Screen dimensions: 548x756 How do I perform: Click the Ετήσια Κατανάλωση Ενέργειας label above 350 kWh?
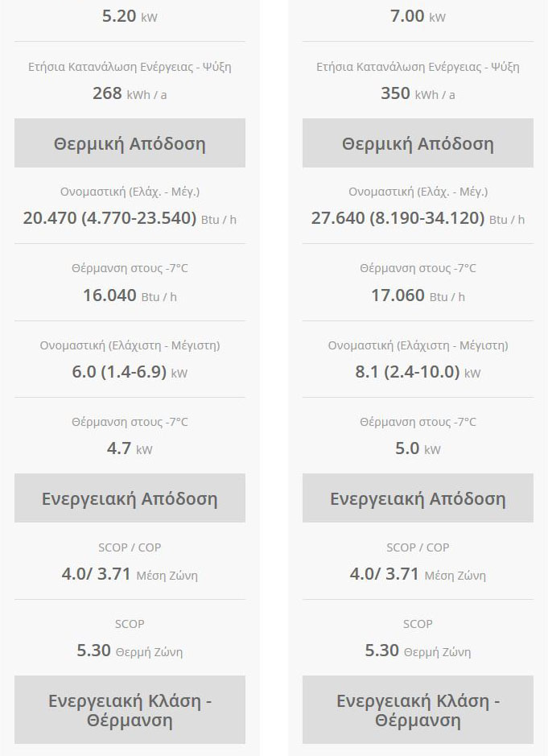click(418, 67)
